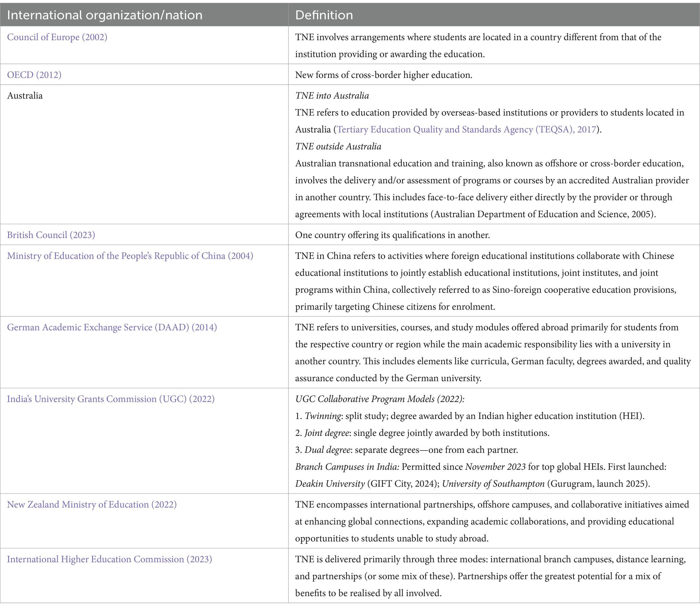The width and height of the screenshot is (700, 609).
Task: Click 'opportunities to students unable to study abroad.' line
Action: point(392,538)
